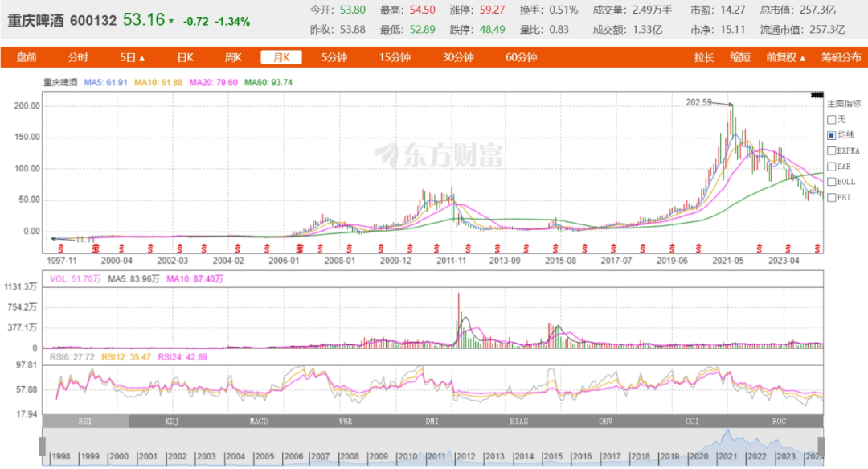Click the 缩短 shorten chart button
868x469 pixels.
(740, 57)
